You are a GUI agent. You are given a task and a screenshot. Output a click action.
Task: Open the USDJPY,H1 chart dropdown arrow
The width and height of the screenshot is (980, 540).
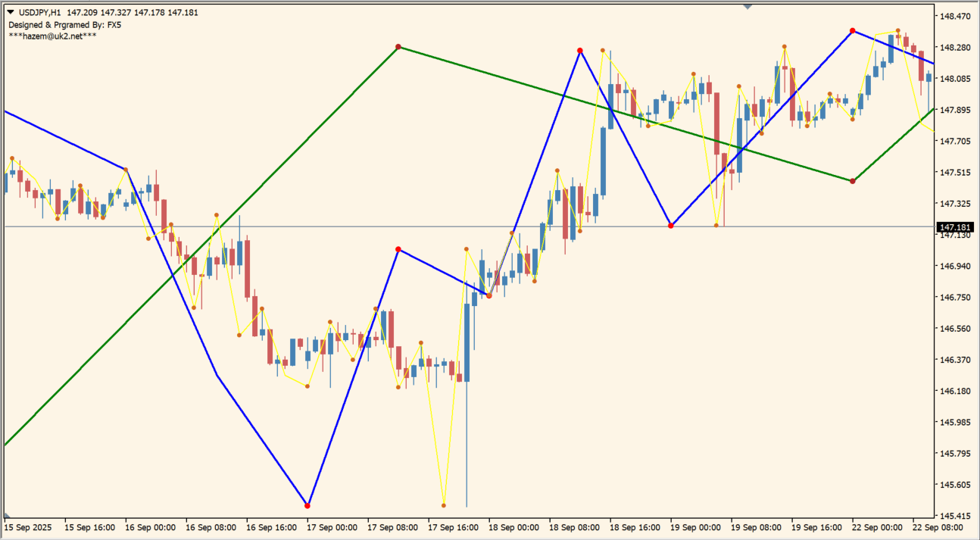tap(11, 13)
